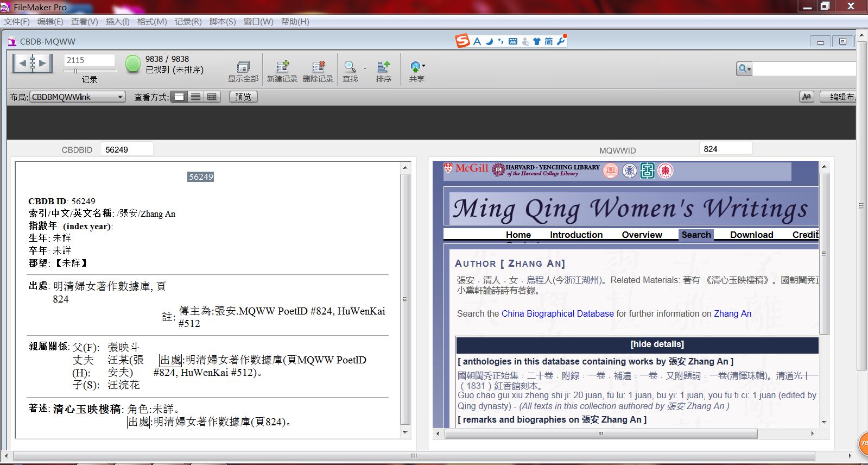Delete the current record with 删除记录

[318, 72]
